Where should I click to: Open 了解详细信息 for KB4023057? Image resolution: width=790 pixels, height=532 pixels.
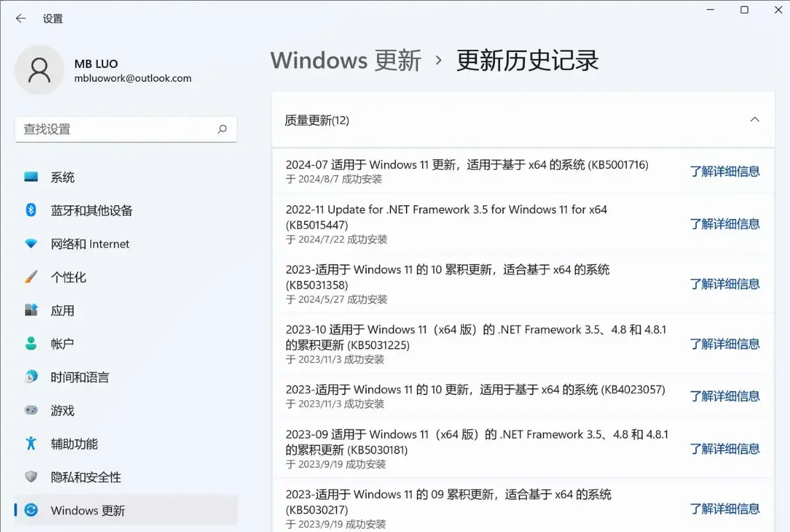click(725, 396)
